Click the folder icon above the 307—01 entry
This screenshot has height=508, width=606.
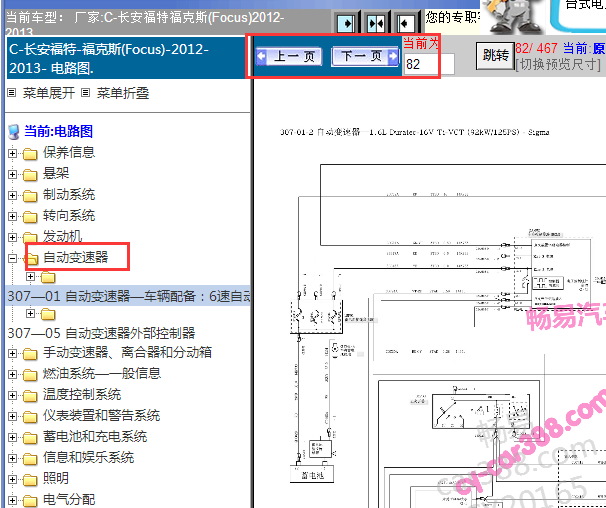[x=48, y=277]
